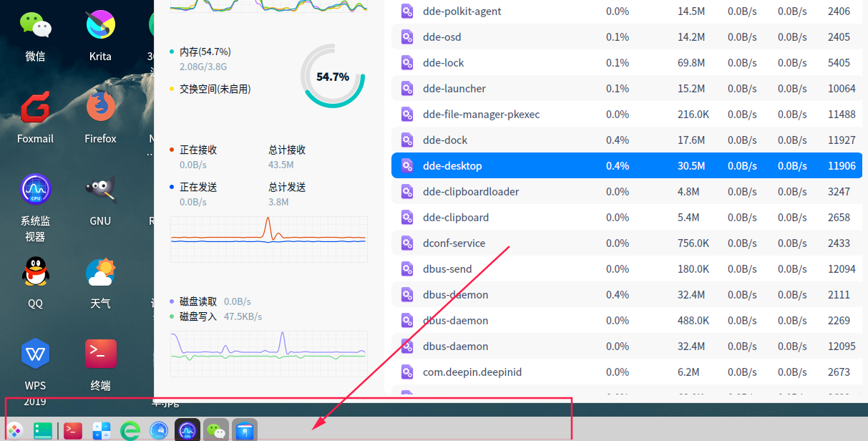Open the 终端 terminal desktop icon
The image size is (868, 441).
100,354
